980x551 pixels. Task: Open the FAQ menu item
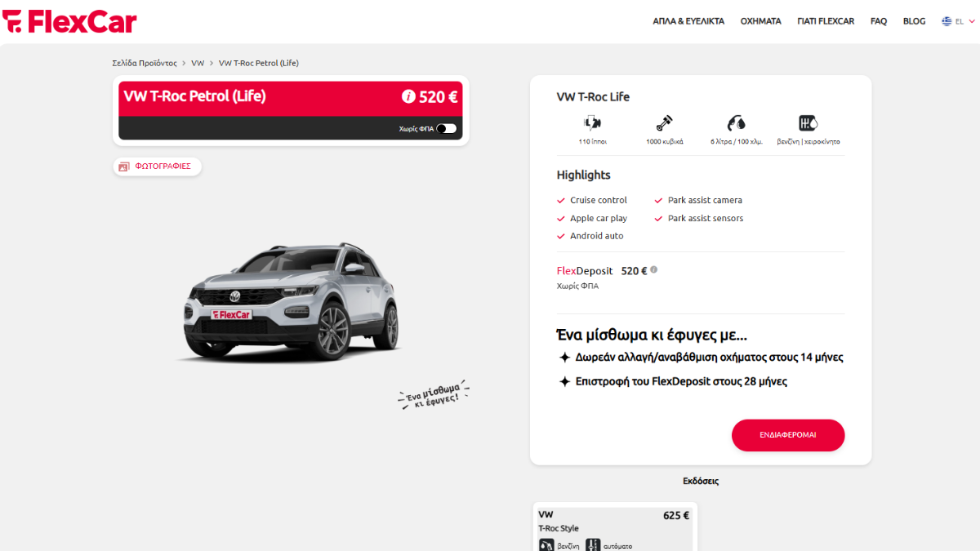879,21
